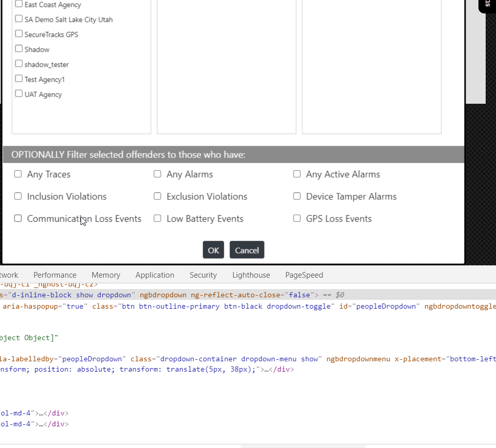Viewport: 496px width, 448px height.
Task: Enable the GPS Loss Events filter
Action: click(x=297, y=218)
